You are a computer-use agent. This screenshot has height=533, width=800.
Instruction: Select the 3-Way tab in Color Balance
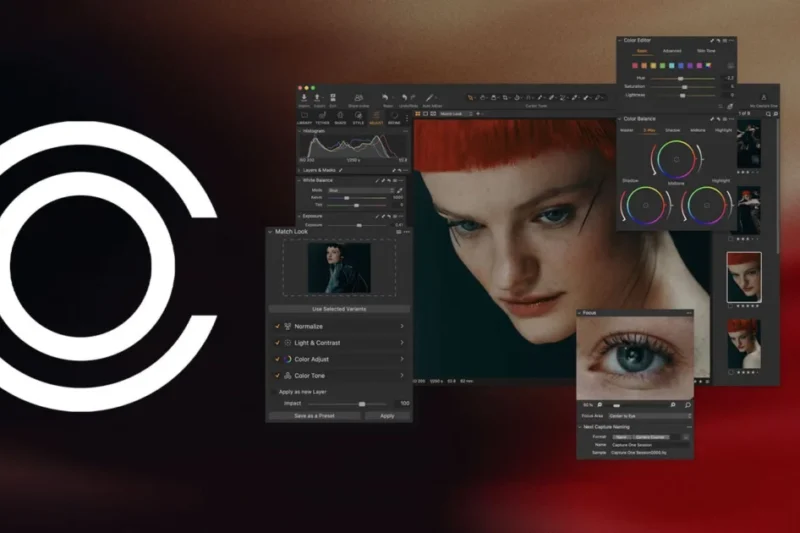pos(649,131)
